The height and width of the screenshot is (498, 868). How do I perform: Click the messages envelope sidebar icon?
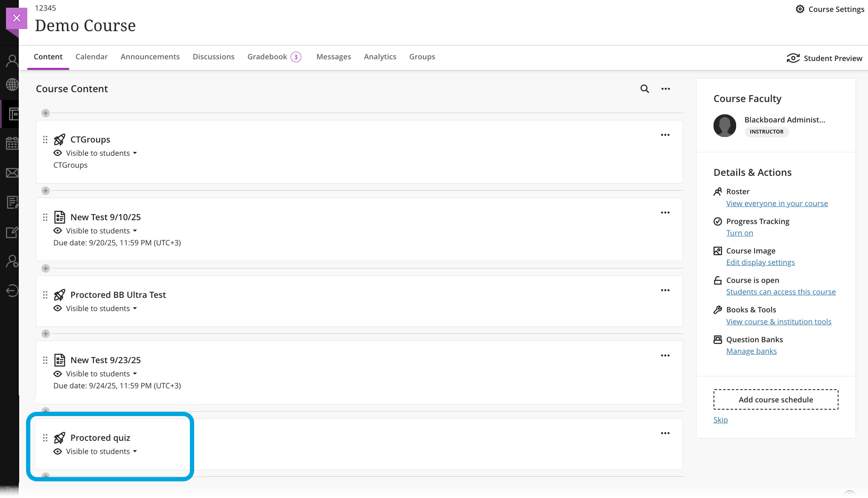pyautogui.click(x=12, y=173)
